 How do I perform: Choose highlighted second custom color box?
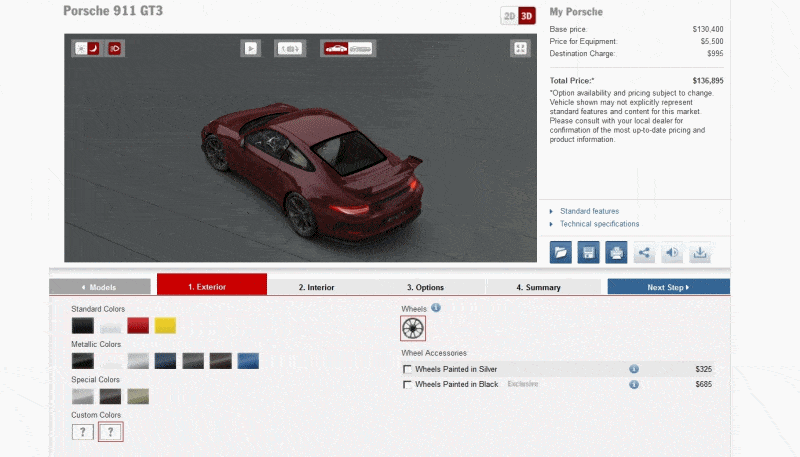pos(110,431)
